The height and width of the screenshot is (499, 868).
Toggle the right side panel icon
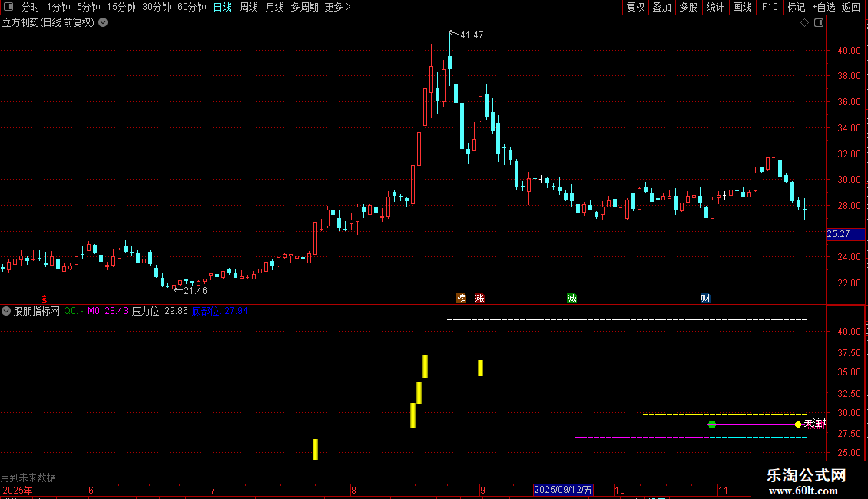tap(819, 23)
